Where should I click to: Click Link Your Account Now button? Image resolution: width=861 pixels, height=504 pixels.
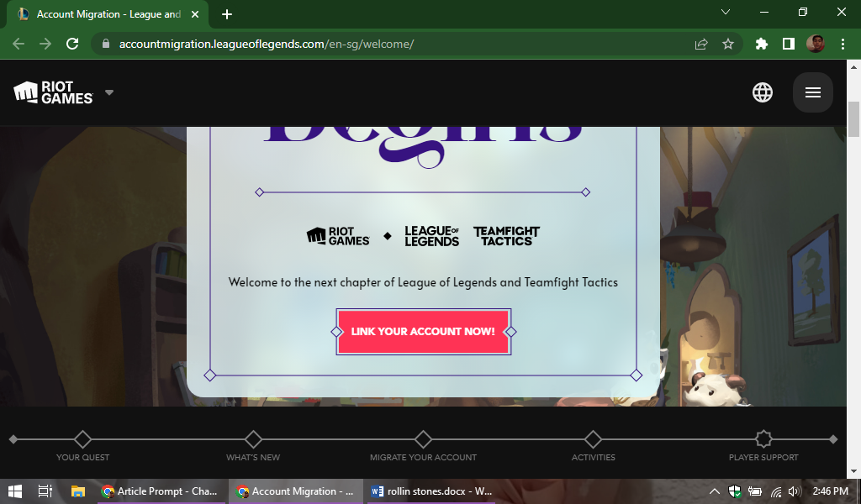[x=424, y=331]
